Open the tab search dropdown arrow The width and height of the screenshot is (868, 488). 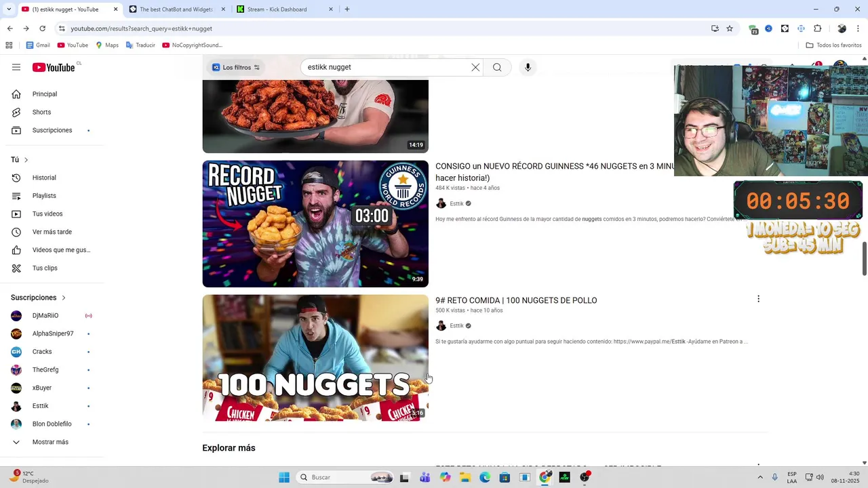point(9,9)
